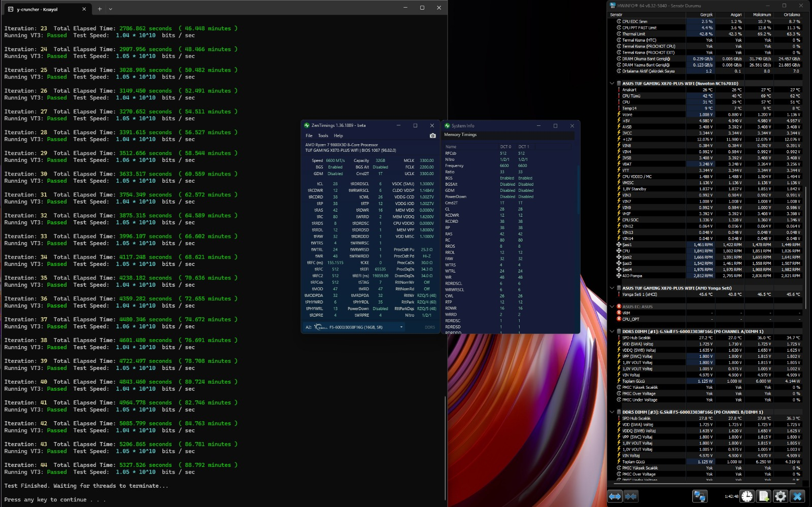This screenshot has width=812, height=507.
Task: Click the tREFI value 65535 in ZenTimings
Action: coord(380,269)
